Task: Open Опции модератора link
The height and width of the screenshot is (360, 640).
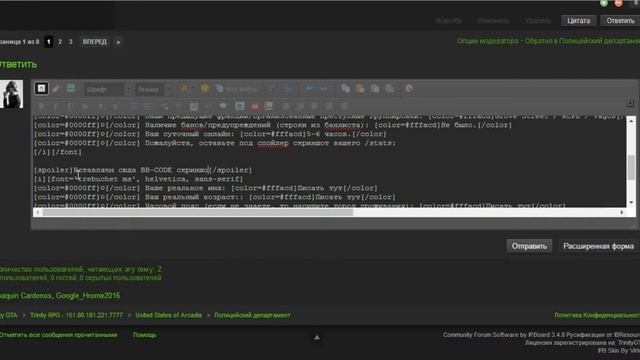Action: pos(487,41)
